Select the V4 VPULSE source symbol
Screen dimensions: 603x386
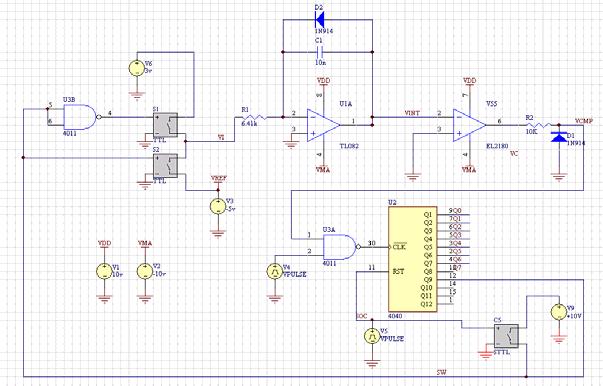coord(275,271)
